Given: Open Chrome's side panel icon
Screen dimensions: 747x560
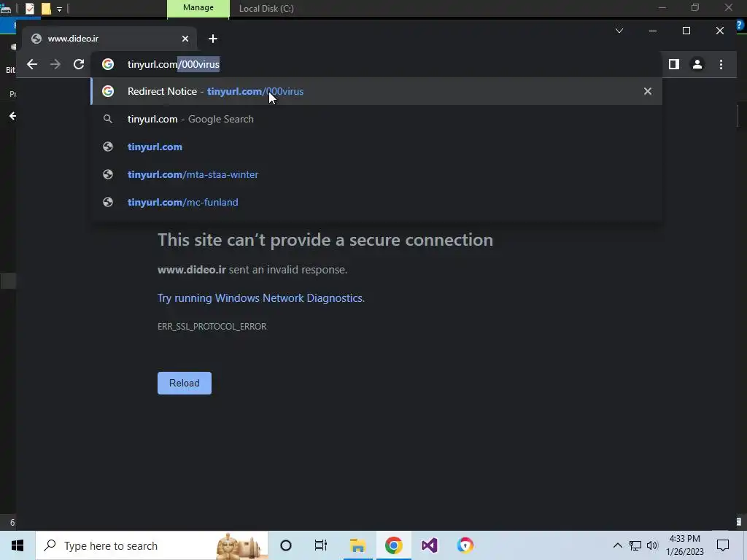Looking at the screenshot, I should 673,64.
